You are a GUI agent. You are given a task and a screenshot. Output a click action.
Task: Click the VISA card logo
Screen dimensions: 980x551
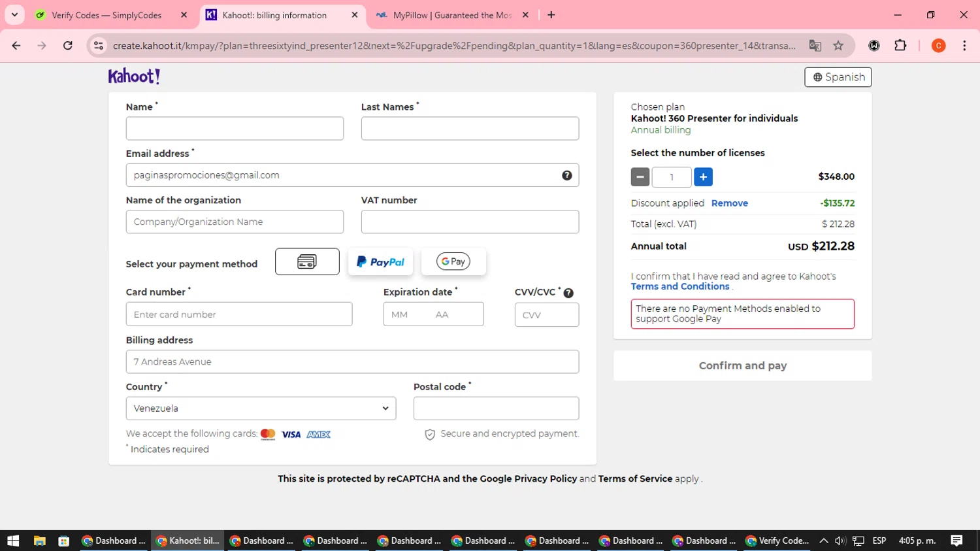tap(291, 435)
